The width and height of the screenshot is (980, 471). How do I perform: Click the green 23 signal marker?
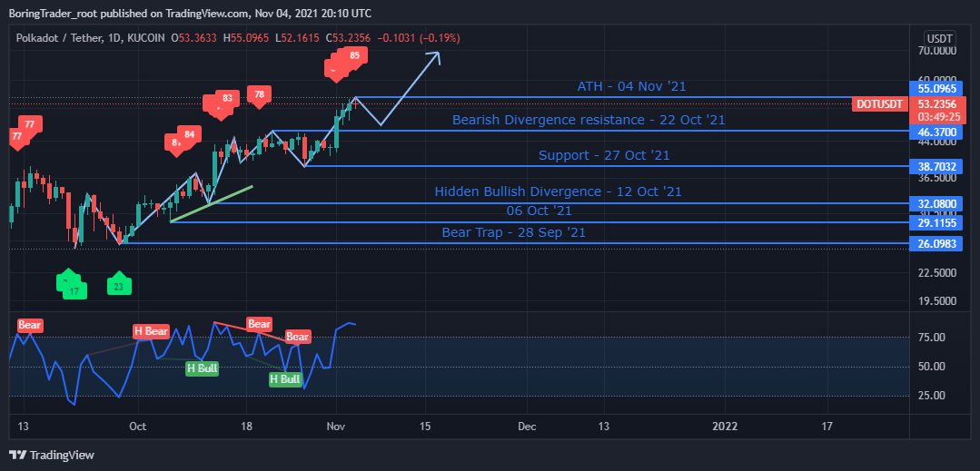tap(119, 286)
